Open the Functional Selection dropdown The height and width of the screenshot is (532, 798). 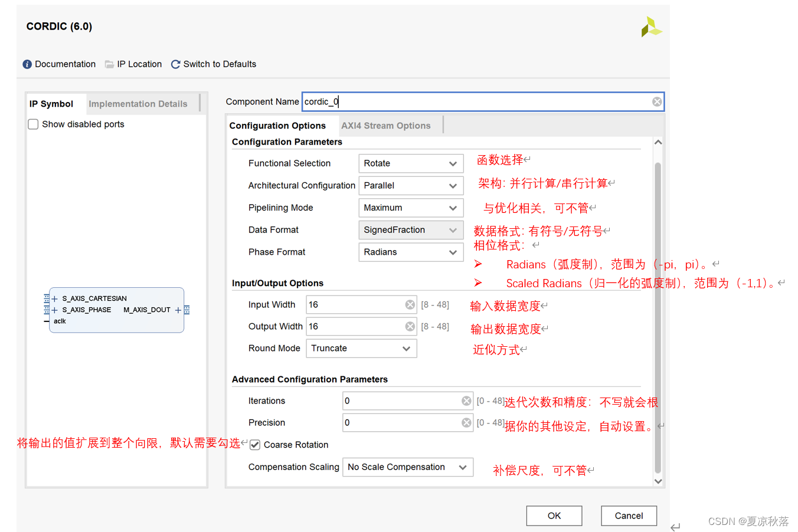(x=411, y=163)
